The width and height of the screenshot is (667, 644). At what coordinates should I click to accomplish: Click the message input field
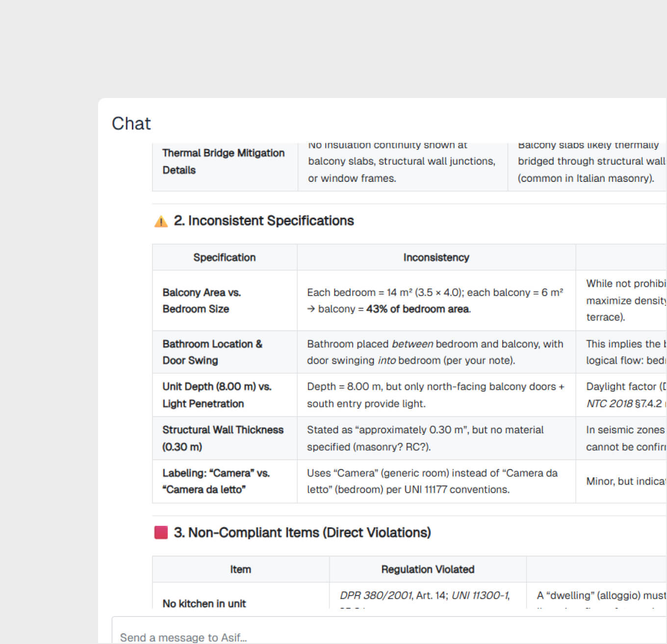pyautogui.click(x=343, y=637)
